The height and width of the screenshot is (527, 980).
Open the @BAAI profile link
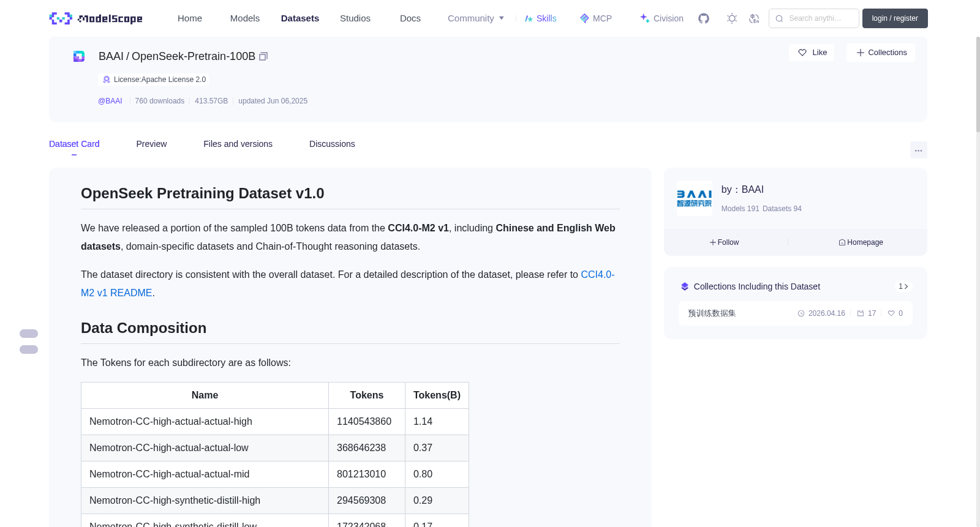110,101
